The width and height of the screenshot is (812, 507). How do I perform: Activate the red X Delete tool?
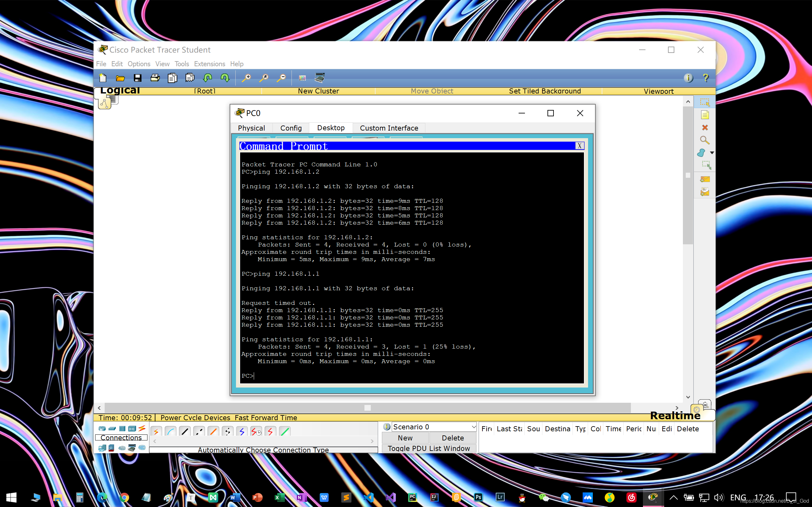pos(704,128)
